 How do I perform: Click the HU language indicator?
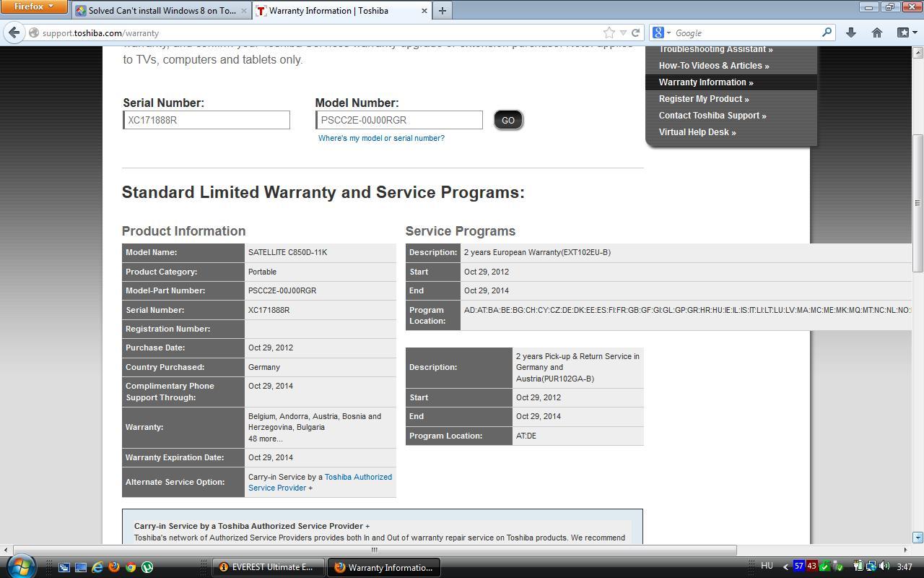click(x=767, y=566)
